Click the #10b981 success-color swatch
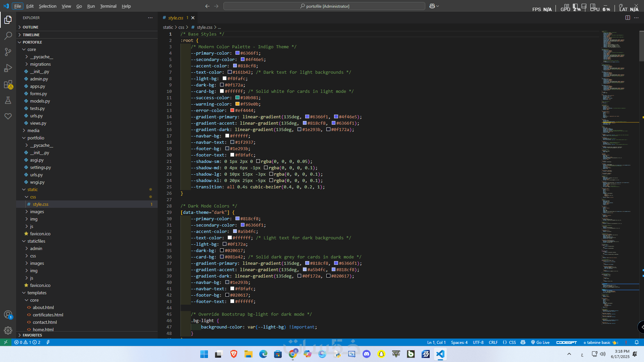Viewport: 644px width, 362px height. click(237, 98)
